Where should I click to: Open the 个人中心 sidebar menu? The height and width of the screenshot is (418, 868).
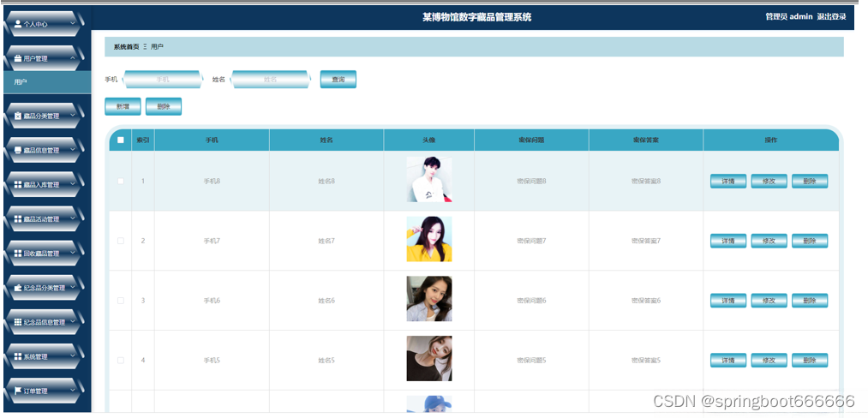45,24
